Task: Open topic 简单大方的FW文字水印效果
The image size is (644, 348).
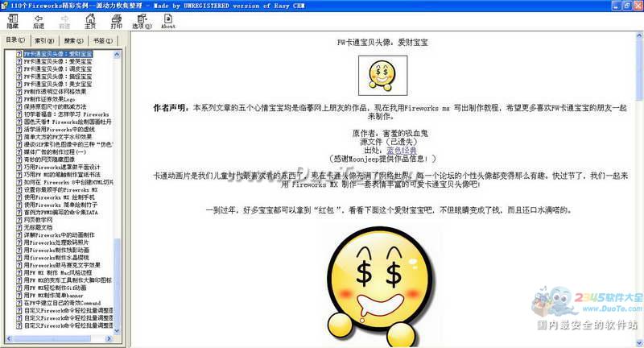Action: (x=58, y=137)
